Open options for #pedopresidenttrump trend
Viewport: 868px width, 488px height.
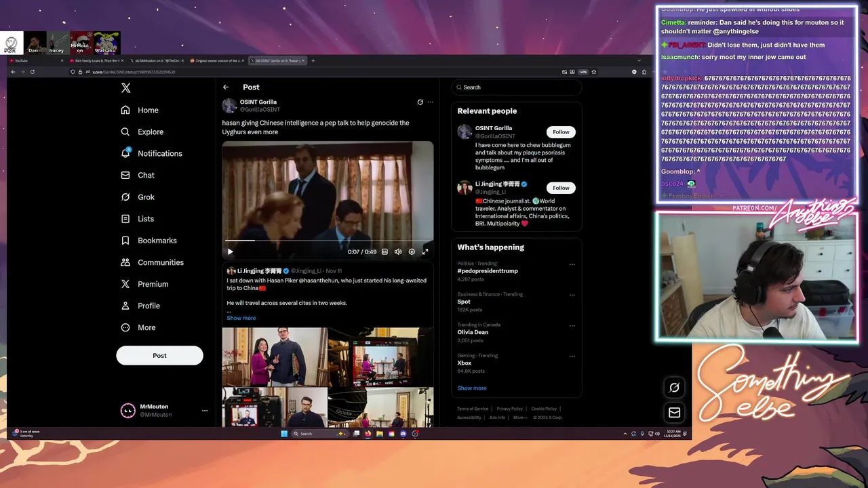pos(572,264)
